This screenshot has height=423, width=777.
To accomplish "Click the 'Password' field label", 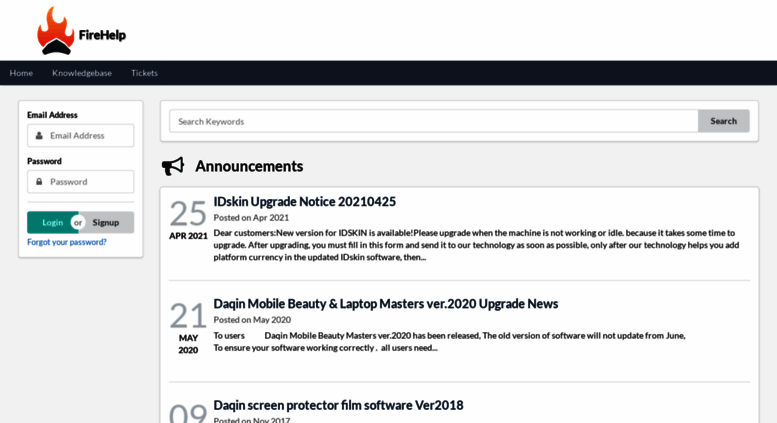I will 44,161.
